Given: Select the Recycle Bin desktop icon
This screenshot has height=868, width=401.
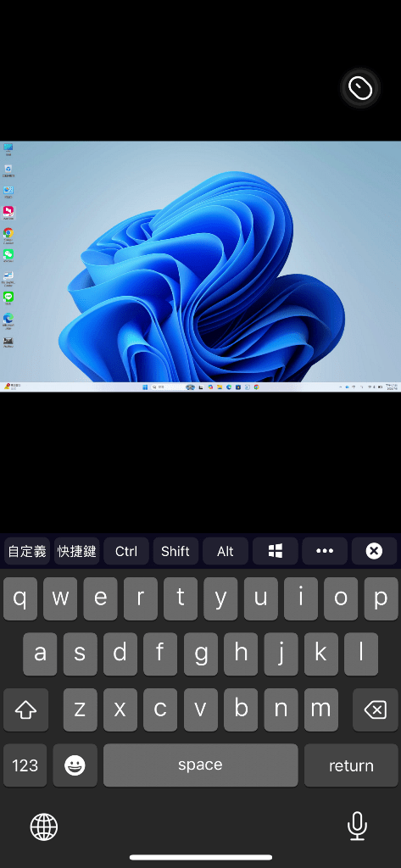Looking at the screenshot, I should click(x=8, y=170).
